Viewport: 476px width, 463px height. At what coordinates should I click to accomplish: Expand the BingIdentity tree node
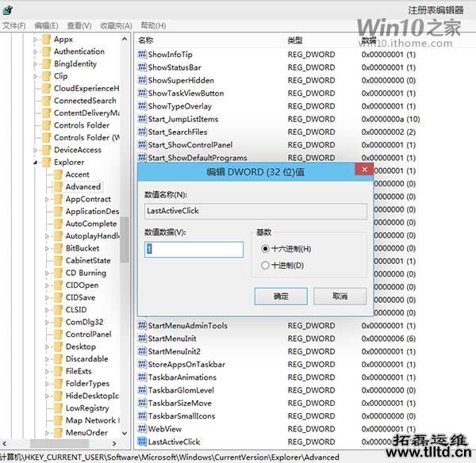[35, 64]
